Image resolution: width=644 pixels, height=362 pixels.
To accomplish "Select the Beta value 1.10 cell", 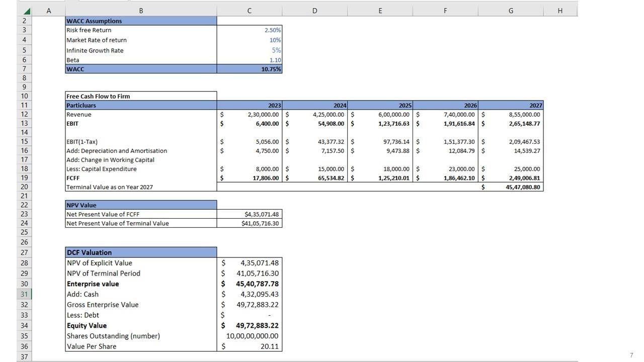I will point(250,60).
